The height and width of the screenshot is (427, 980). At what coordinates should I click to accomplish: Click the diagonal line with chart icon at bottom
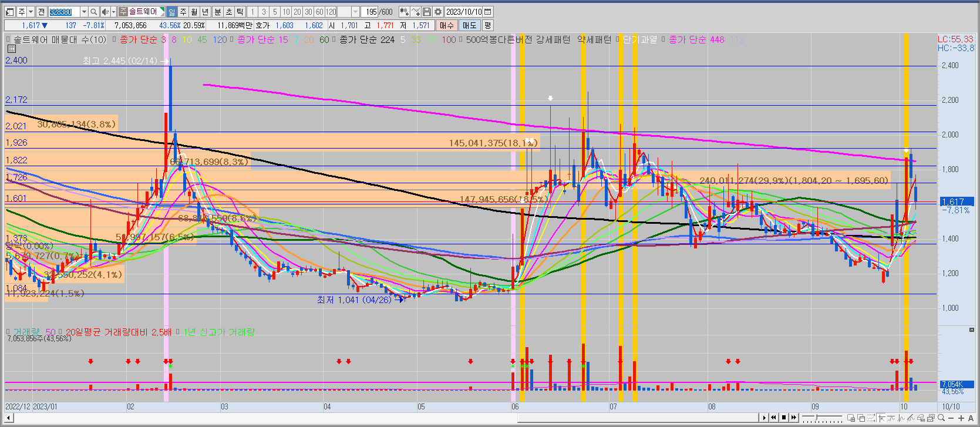(911, 418)
